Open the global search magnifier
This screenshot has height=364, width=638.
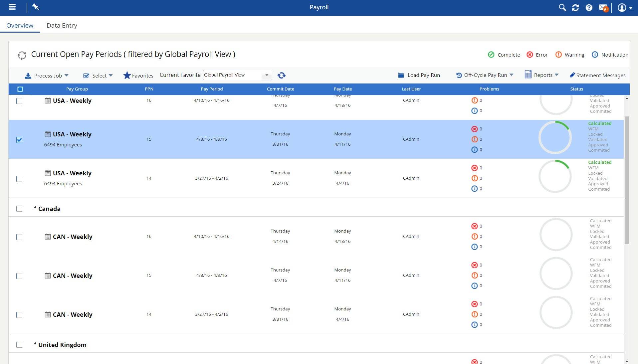click(562, 7)
